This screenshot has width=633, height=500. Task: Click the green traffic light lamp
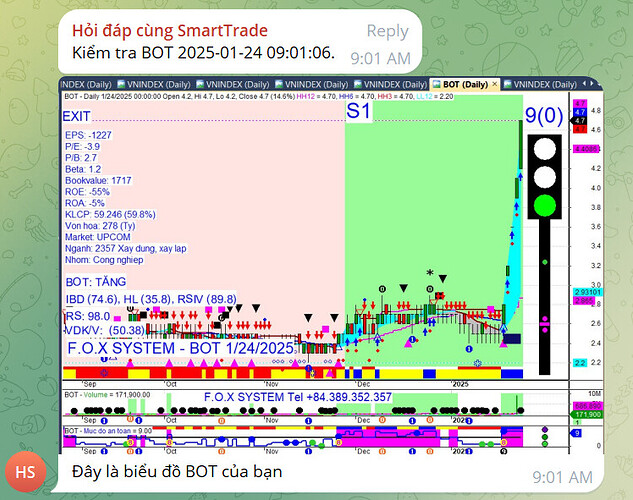point(545,205)
